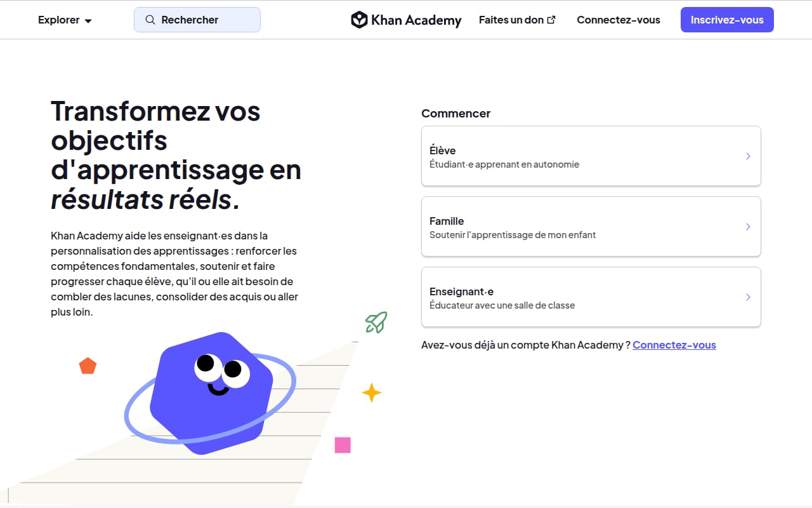Click the 'Avez-vous déjà un compte Khan Academy ?' text

pyautogui.click(x=526, y=345)
